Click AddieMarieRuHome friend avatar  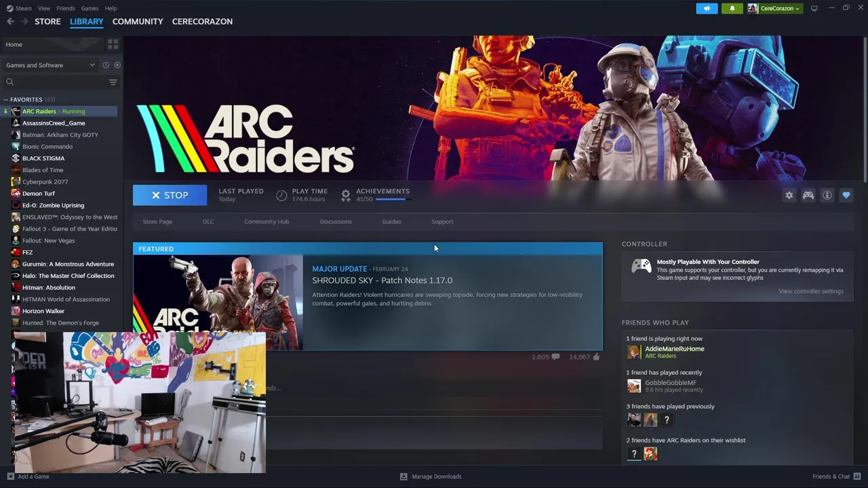click(x=633, y=352)
